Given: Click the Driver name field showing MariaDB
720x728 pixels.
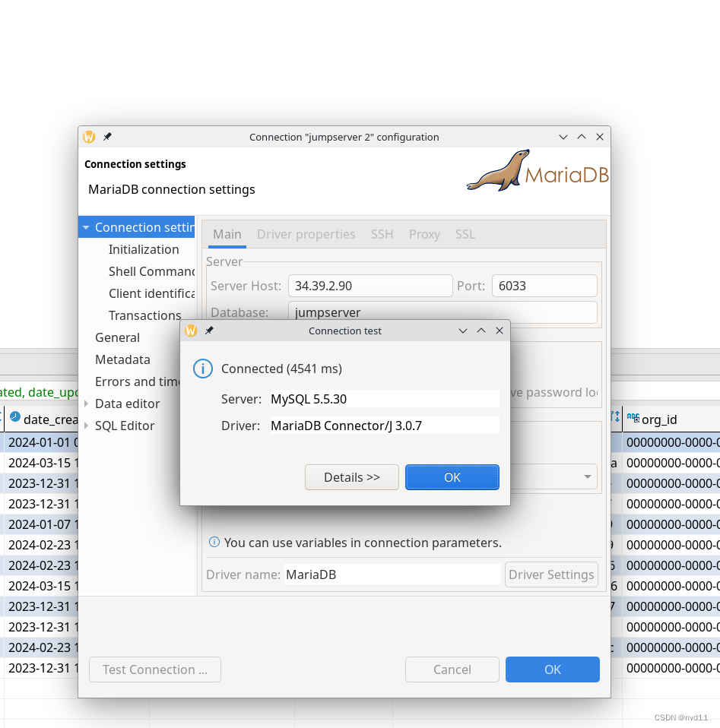Looking at the screenshot, I should pyautogui.click(x=392, y=574).
